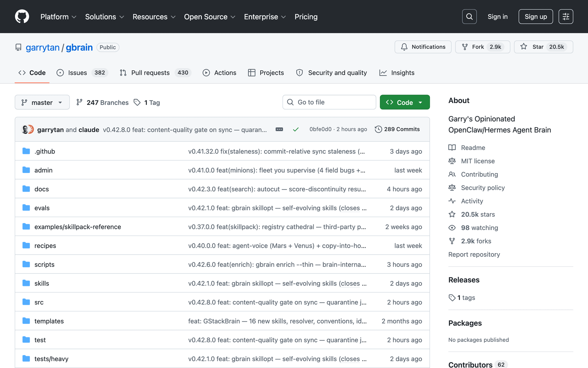
Task: Open the search magnifier button
Action: (469, 17)
